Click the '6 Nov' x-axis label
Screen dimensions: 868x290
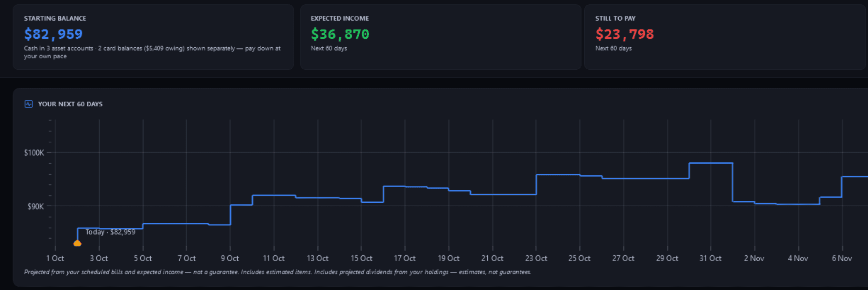(842, 258)
